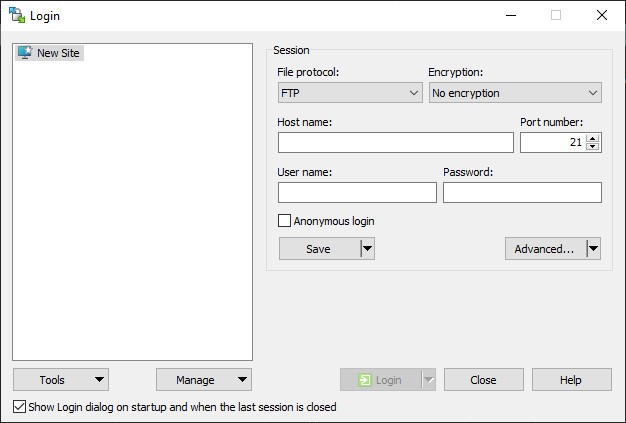Screen dimensions: 626x423
Task: Open Advanced site settings
Action: click(545, 249)
